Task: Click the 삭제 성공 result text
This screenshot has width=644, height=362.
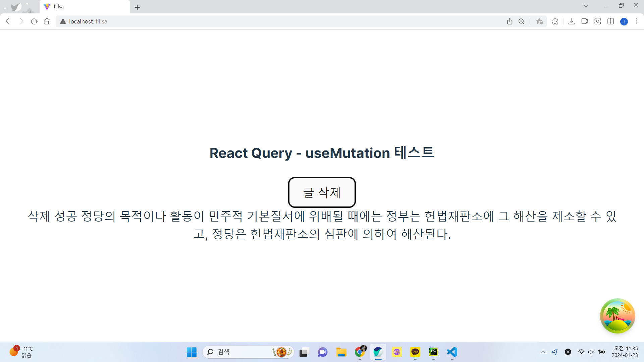Action: click(x=322, y=225)
